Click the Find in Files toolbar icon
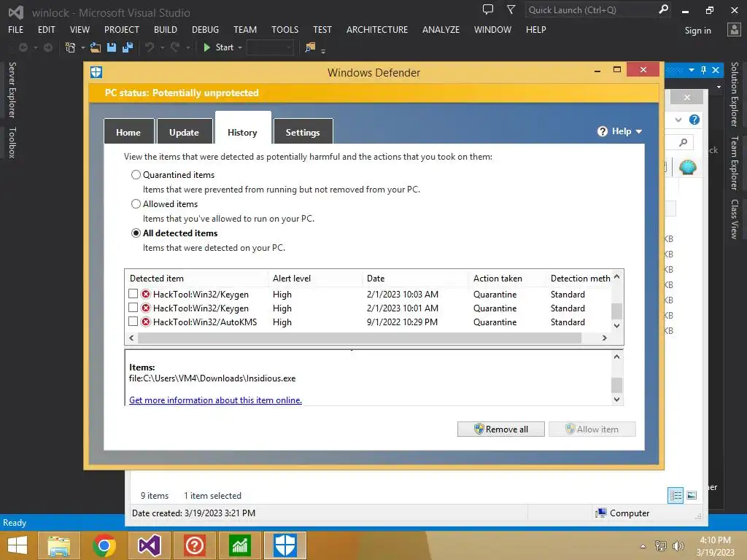The width and height of the screenshot is (747, 560). [310, 47]
